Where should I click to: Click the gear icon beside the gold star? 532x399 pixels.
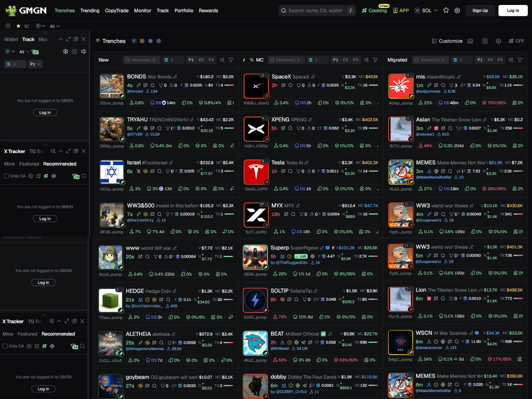(x=8, y=26)
